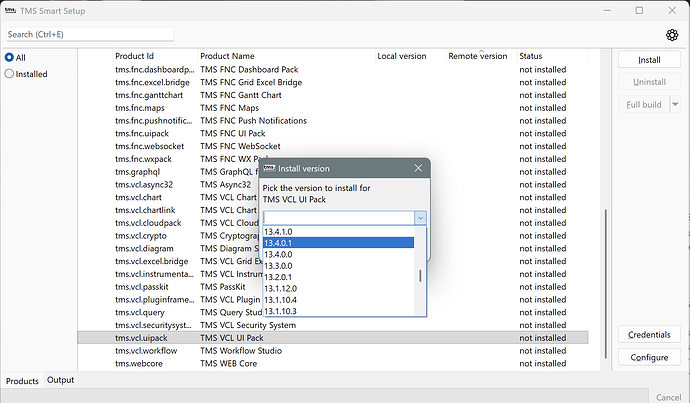Select the tms.vcl.excel.bridge row
The height and width of the screenshot is (403, 690).
point(333,261)
